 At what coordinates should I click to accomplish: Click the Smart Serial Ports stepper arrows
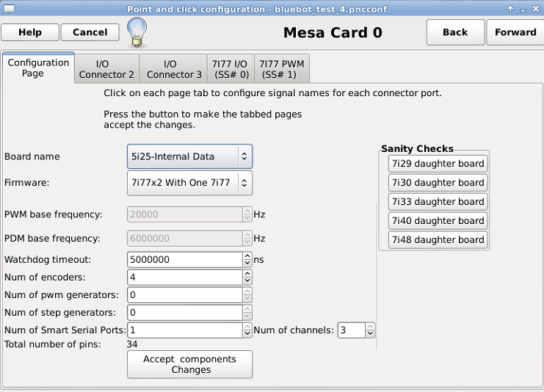[247, 330]
